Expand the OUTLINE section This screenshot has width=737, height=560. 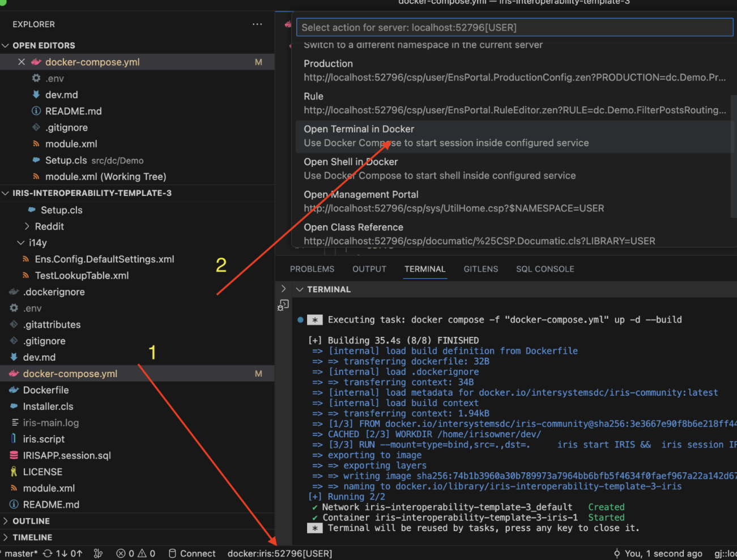[31, 521]
